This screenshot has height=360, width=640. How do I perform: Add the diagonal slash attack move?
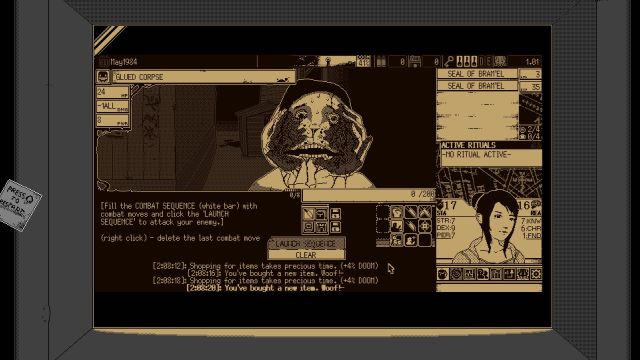click(411, 212)
